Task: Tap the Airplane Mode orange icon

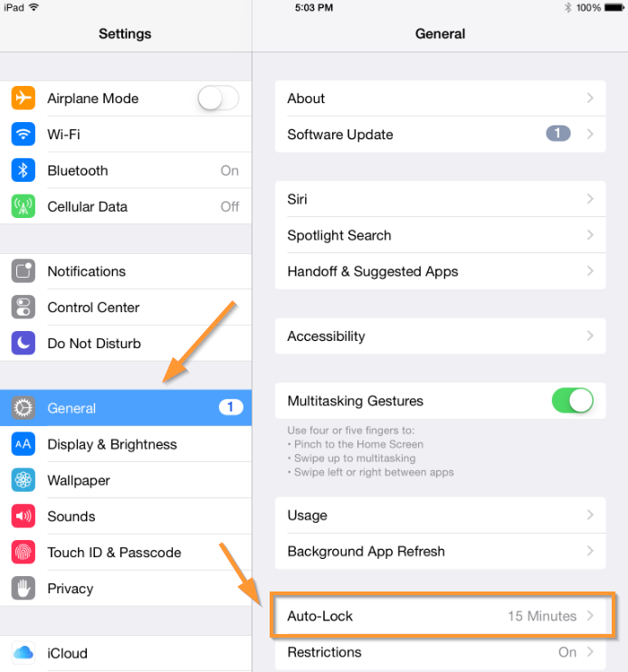Action: 24,99
